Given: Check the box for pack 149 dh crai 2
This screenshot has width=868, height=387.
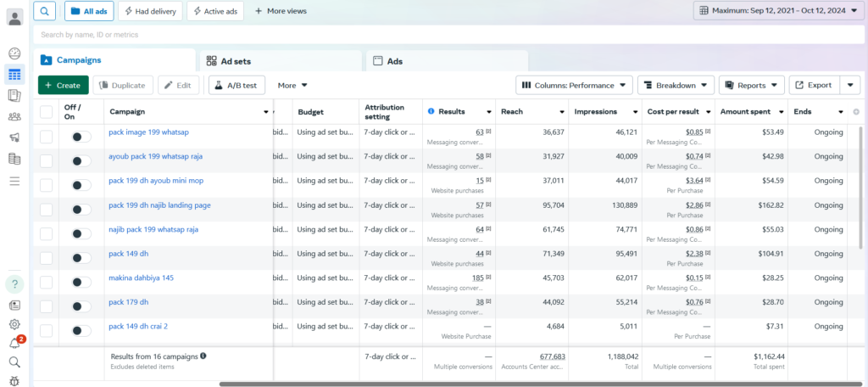Looking at the screenshot, I should pos(46,331).
